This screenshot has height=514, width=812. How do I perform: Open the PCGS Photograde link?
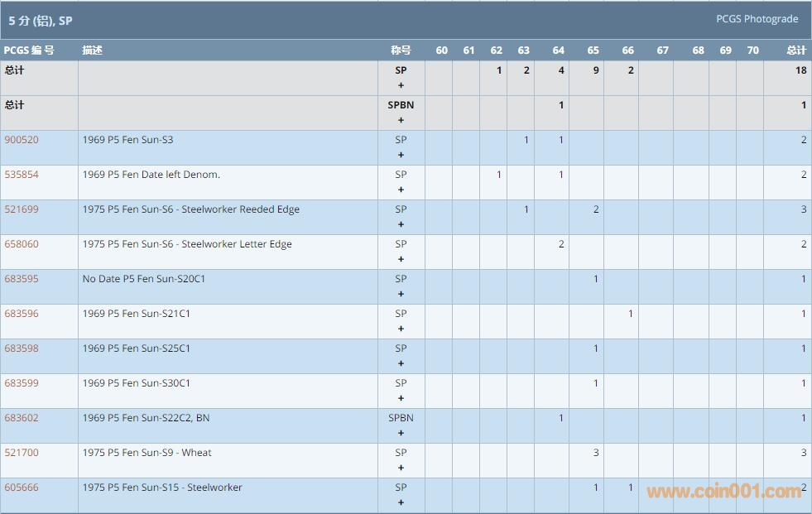[x=757, y=19]
